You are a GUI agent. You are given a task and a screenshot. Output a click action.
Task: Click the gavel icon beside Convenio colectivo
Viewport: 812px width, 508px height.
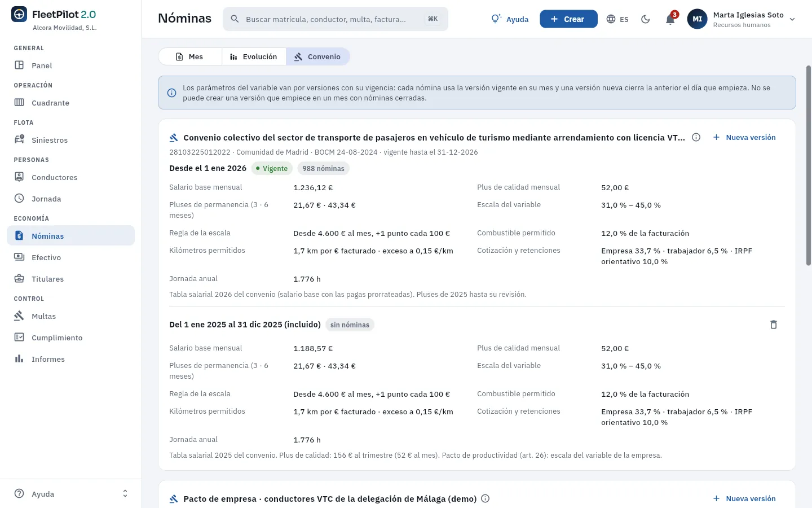174,137
